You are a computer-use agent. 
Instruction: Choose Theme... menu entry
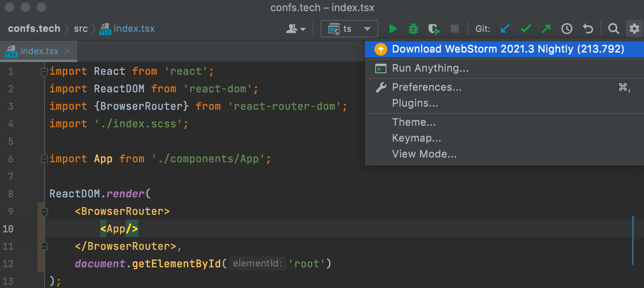pyautogui.click(x=504, y=122)
